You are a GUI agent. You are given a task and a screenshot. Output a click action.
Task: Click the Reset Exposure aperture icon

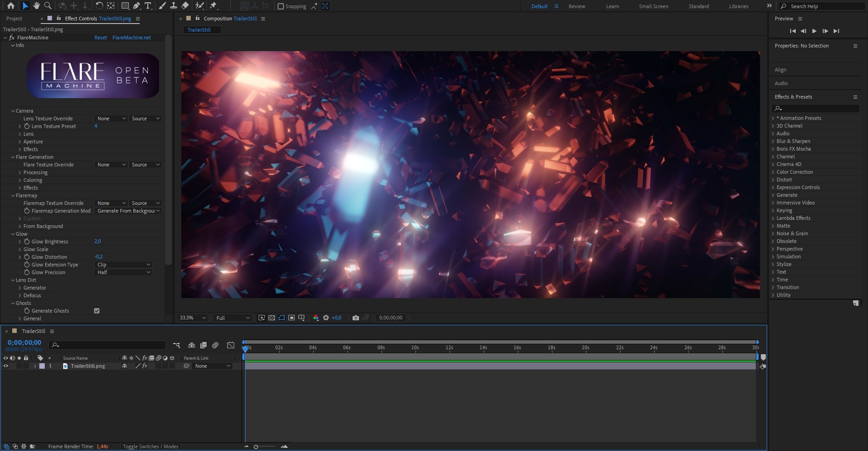[326, 318]
